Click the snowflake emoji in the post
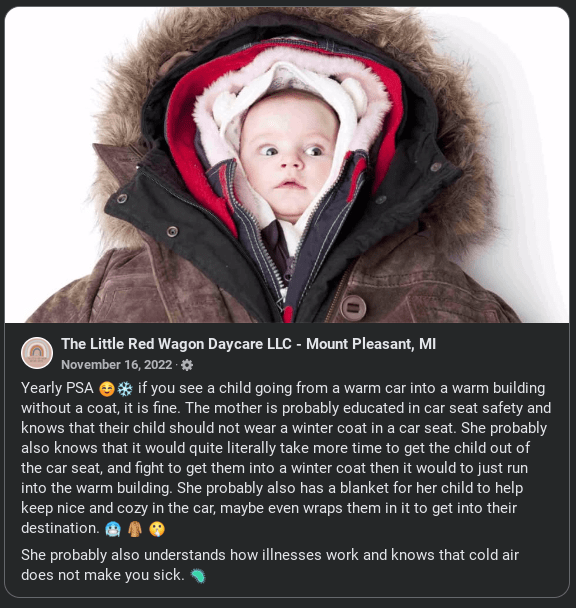Screen dimensions: 576x608 coord(125,389)
